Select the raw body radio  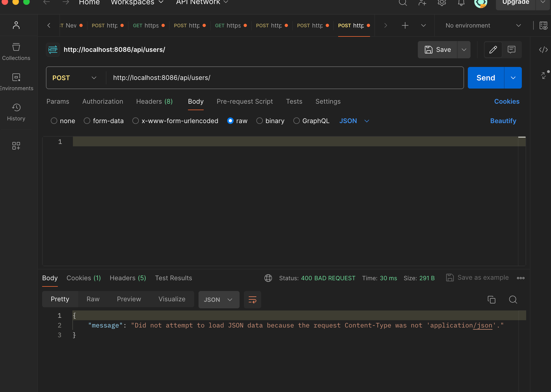[x=230, y=121]
